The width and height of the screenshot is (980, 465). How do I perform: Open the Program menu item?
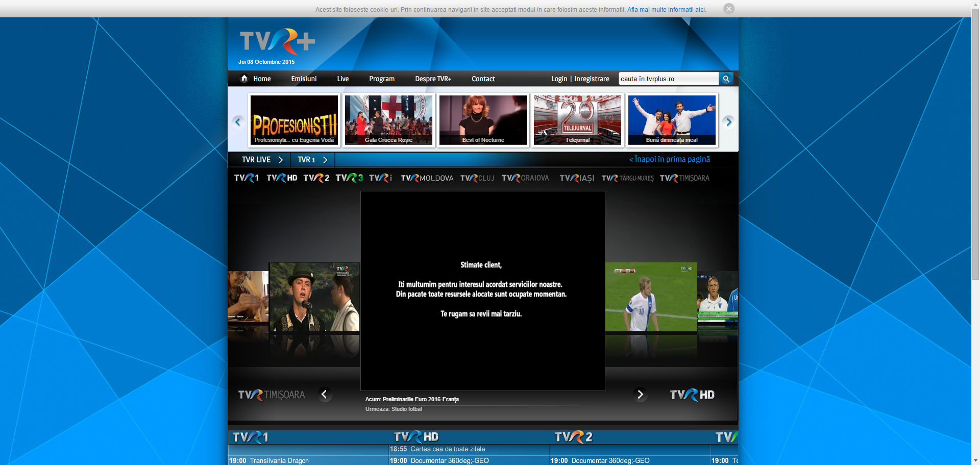[382, 79]
